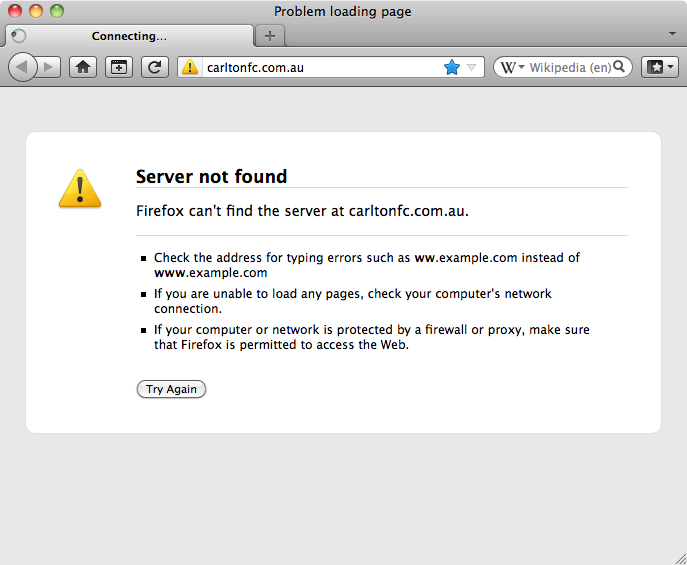
Task: Open the bookmarks menu button
Action: coord(660,67)
